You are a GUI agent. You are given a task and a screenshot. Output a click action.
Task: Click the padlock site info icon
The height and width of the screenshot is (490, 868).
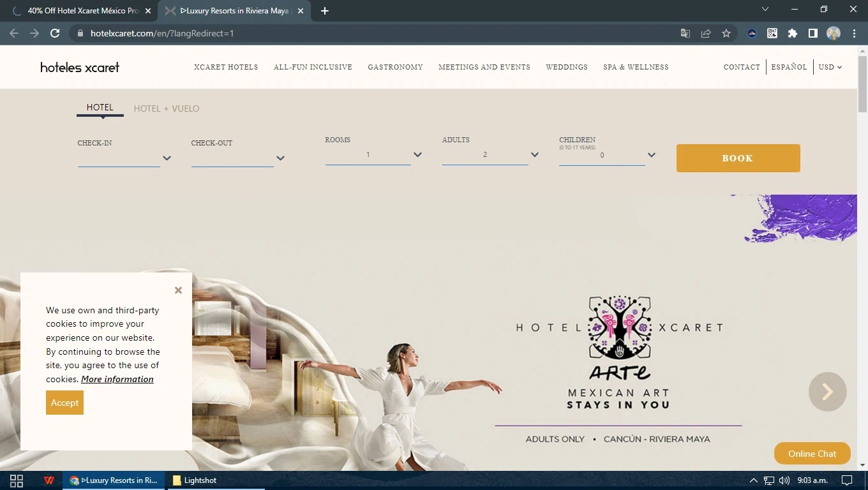tap(80, 33)
